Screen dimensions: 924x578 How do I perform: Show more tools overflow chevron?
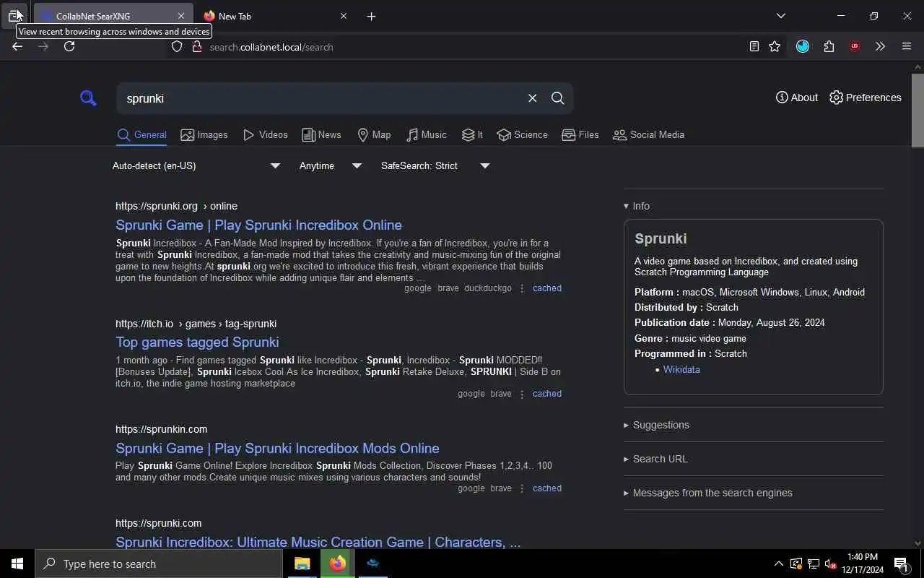click(880, 46)
